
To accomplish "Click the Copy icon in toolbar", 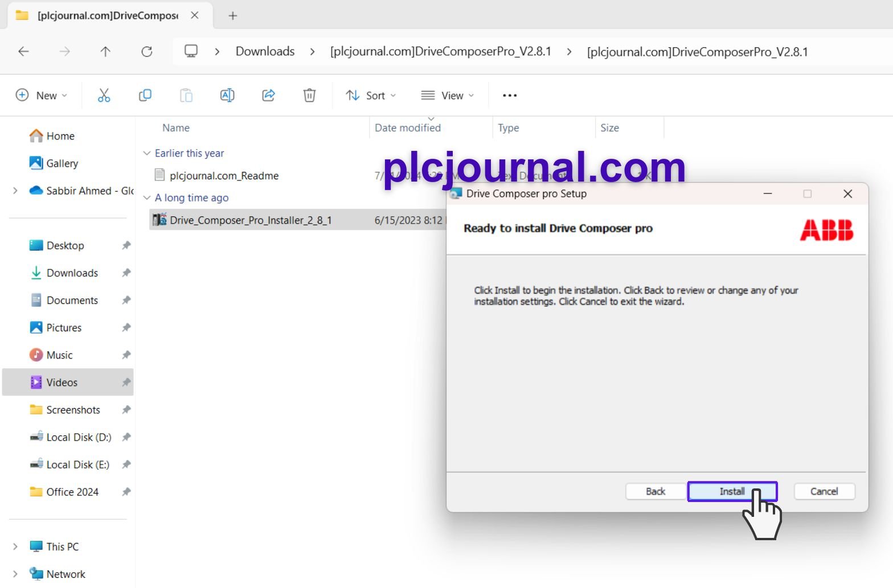I will [x=145, y=96].
